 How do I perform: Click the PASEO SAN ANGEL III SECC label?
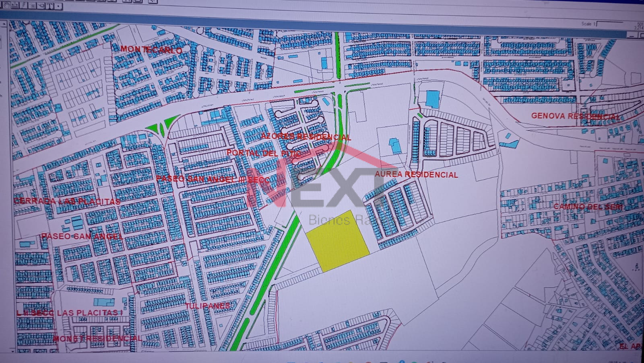(213, 179)
